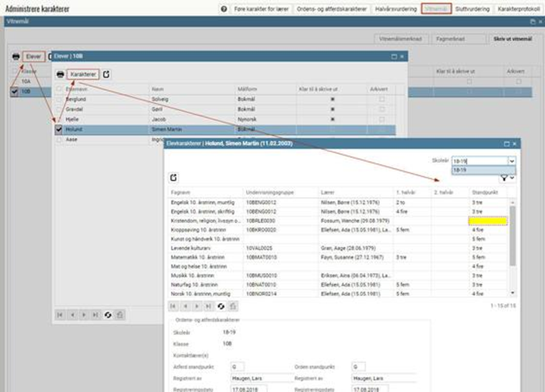Image resolution: width=545 pixels, height=392 pixels.
Task: Click export icon next to Karakterer button
Action: pyautogui.click(x=107, y=74)
